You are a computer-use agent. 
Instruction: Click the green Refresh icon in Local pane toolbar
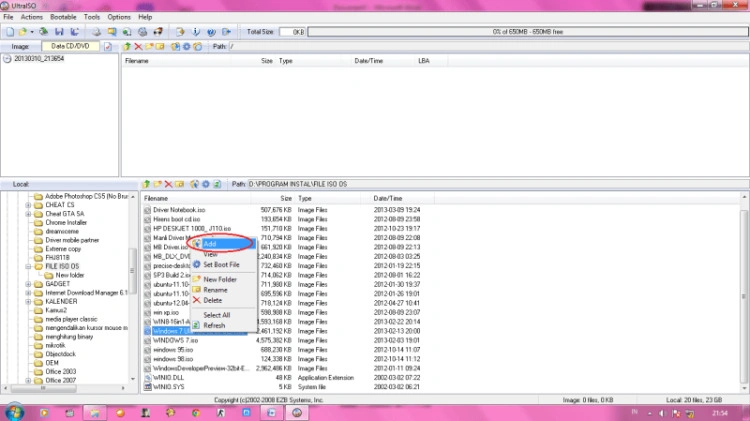(x=217, y=184)
